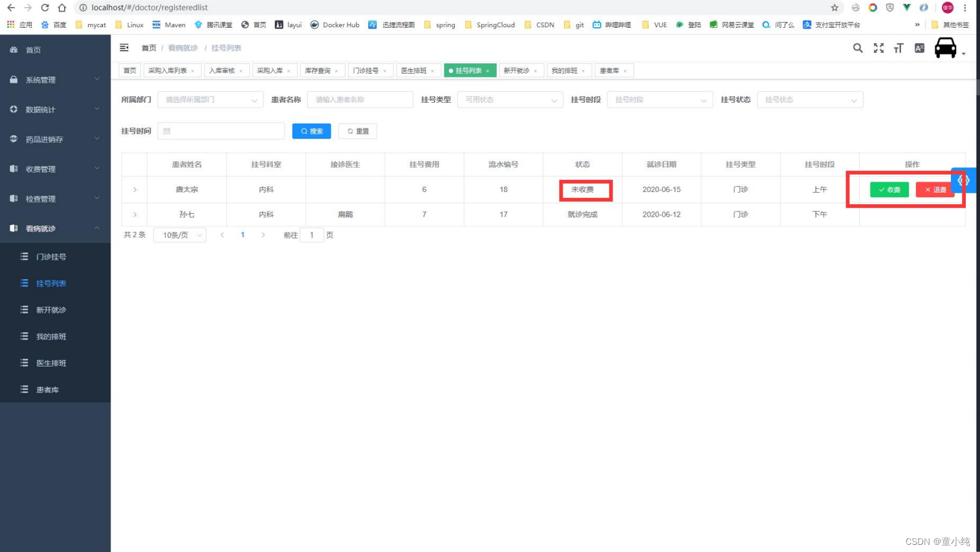
Task: Collapse the sidebar with the hamburger icon
Action: pos(124,48)
